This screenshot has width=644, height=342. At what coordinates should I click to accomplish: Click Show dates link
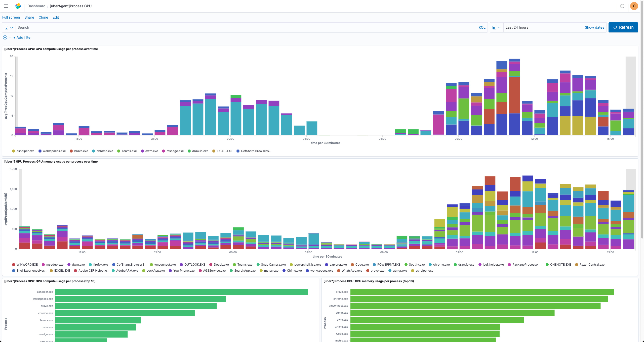[x=594, y=27]
